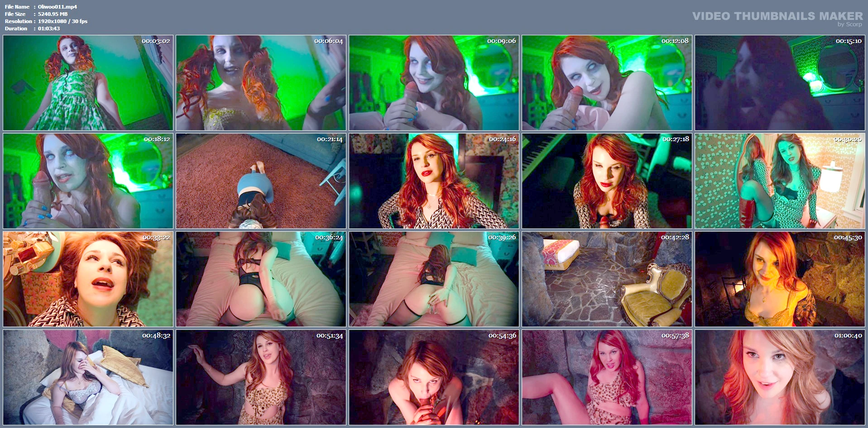Click the thumbnail labeled 00:54:36

click(x=434, y=377)
